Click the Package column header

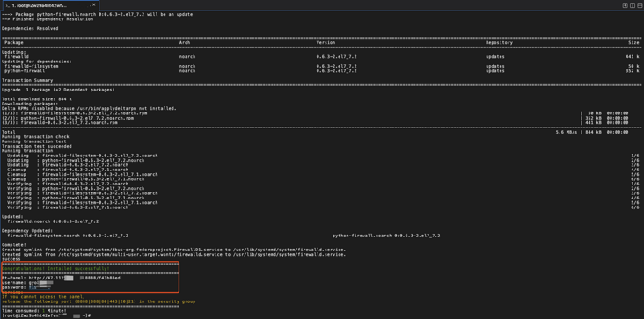point(14,43)
